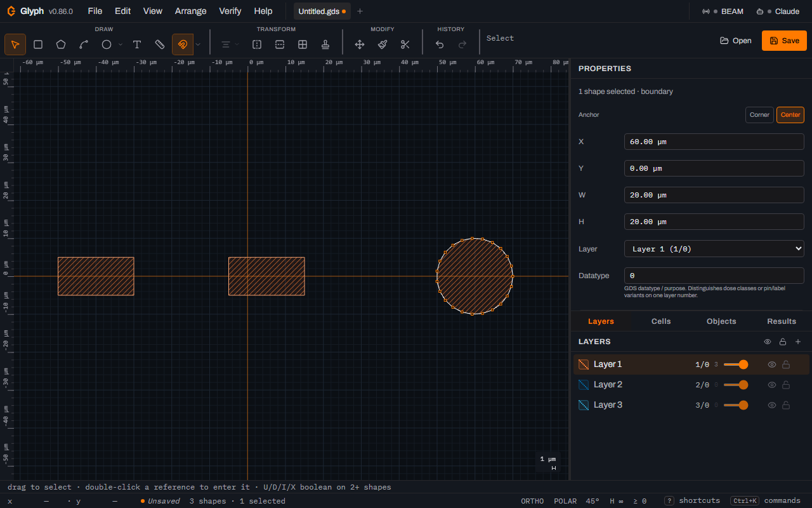This screenshot has height=508, width=812.
Task: Choose the Polygon draw tool
Action: [x=61, y=44]
